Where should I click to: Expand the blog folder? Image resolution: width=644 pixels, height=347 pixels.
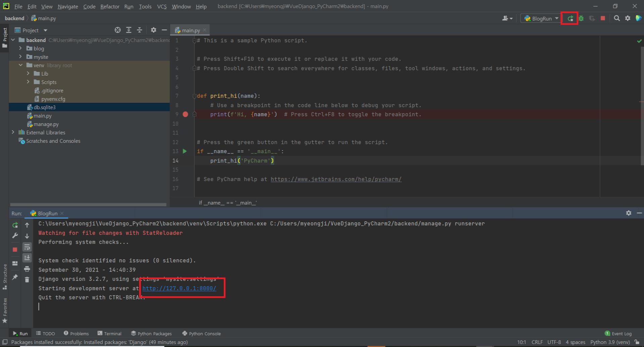20,48
